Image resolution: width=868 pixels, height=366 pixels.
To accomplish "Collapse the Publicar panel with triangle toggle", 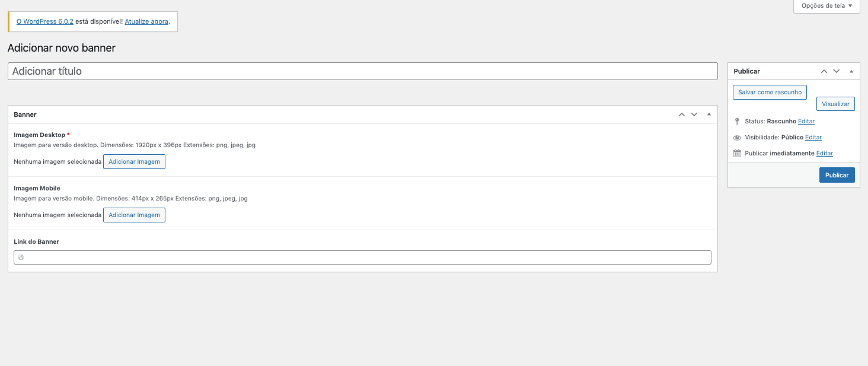I will click(x=851, y=71).
